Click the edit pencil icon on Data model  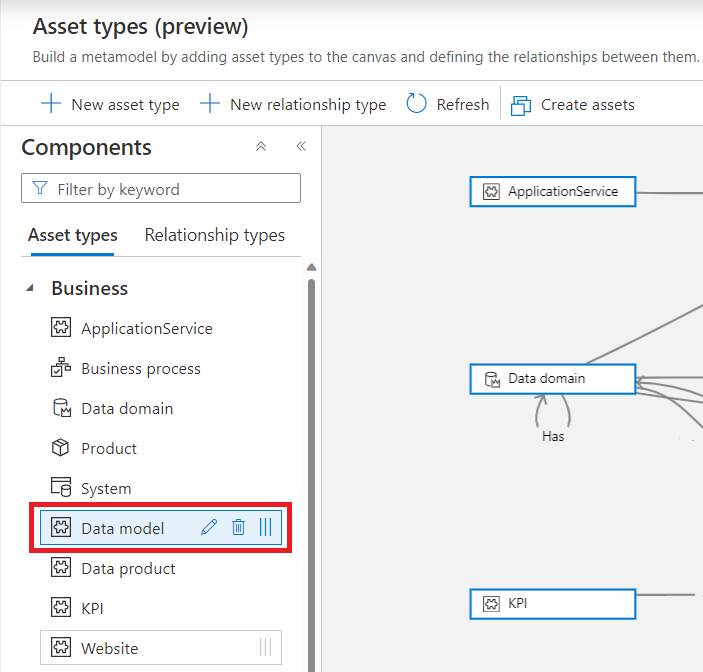point(209,528)
